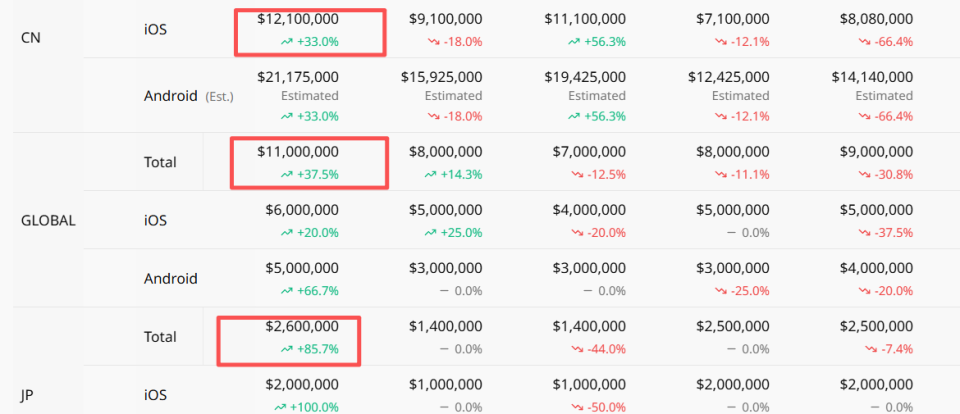Click the GLOBAL Total row label

tap(160, 162)
